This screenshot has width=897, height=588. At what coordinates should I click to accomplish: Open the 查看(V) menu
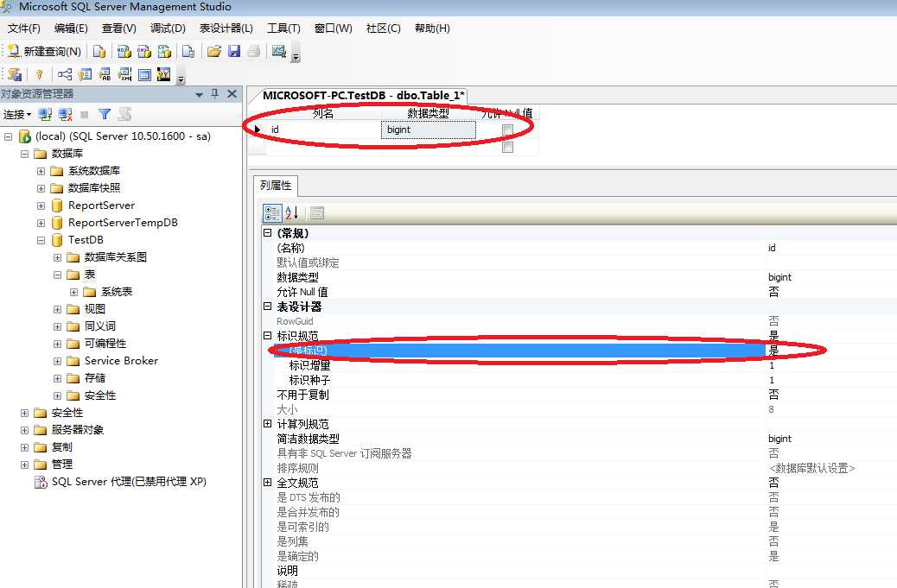coord(119,28)
